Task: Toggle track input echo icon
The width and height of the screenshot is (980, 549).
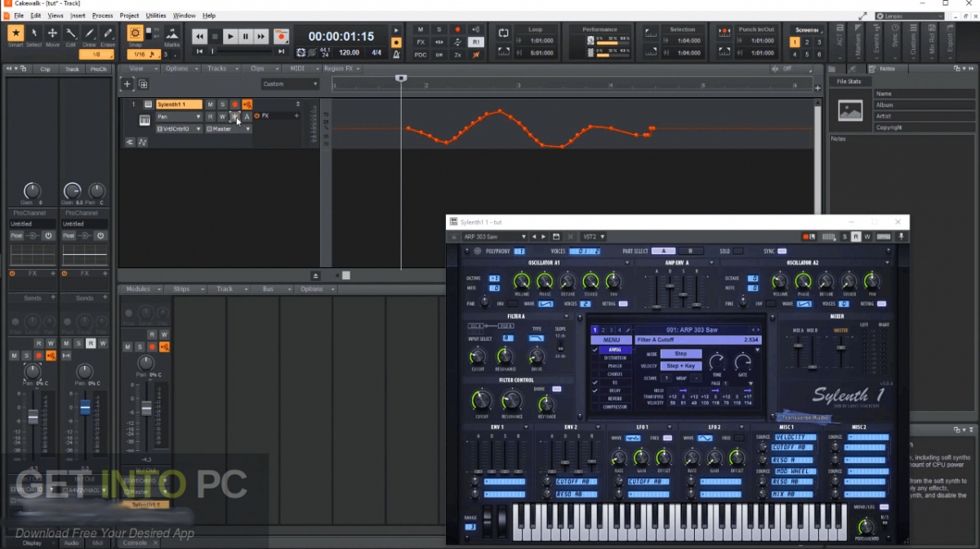Action: click(247, 105)
